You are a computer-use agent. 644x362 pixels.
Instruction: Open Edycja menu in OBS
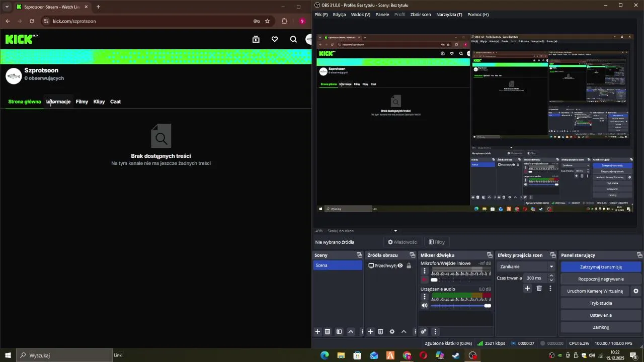point(339,15)
